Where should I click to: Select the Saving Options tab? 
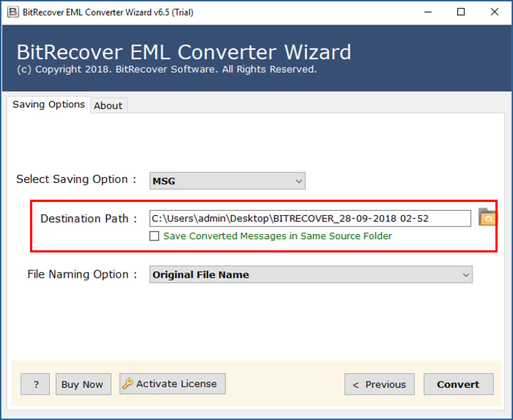click(48, 105)
